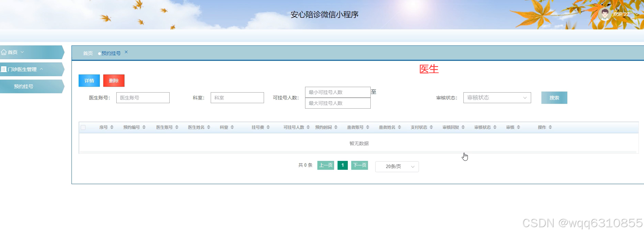Click the 欢迎 22 greeting text
The width and height of the screenshot is (644, 234).
621,14
